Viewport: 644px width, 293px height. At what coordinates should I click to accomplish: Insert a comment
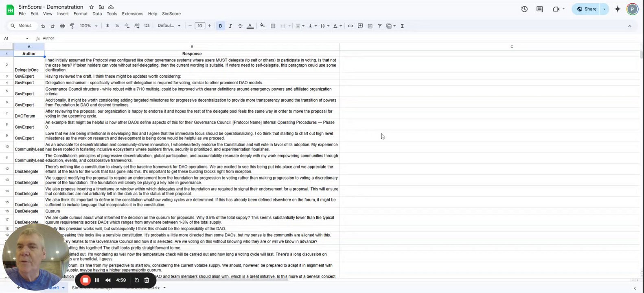pos(360,26)
